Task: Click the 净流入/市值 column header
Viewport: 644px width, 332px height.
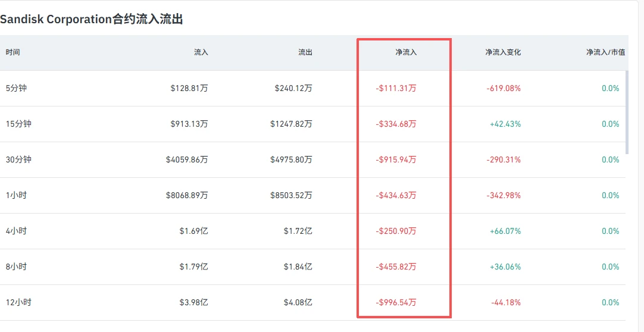Action: click(606, 52)
